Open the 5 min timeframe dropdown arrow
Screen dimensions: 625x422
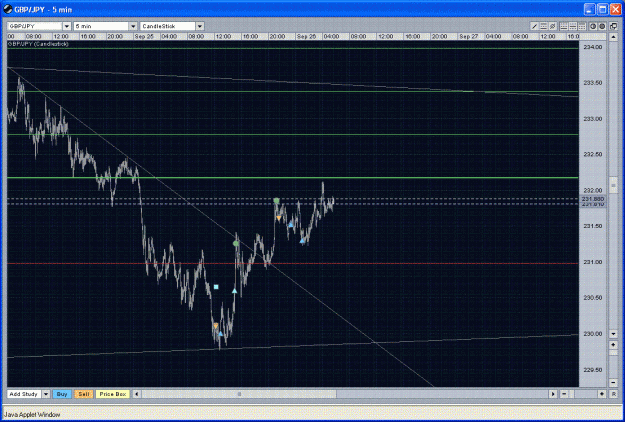(x=133, y=26)
